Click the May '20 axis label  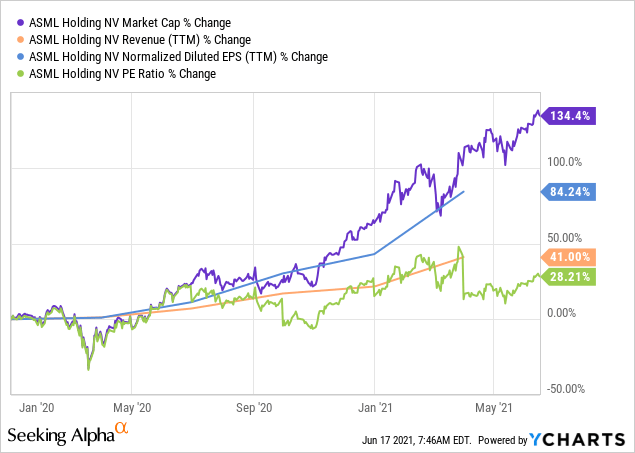[x=132, y=408]
